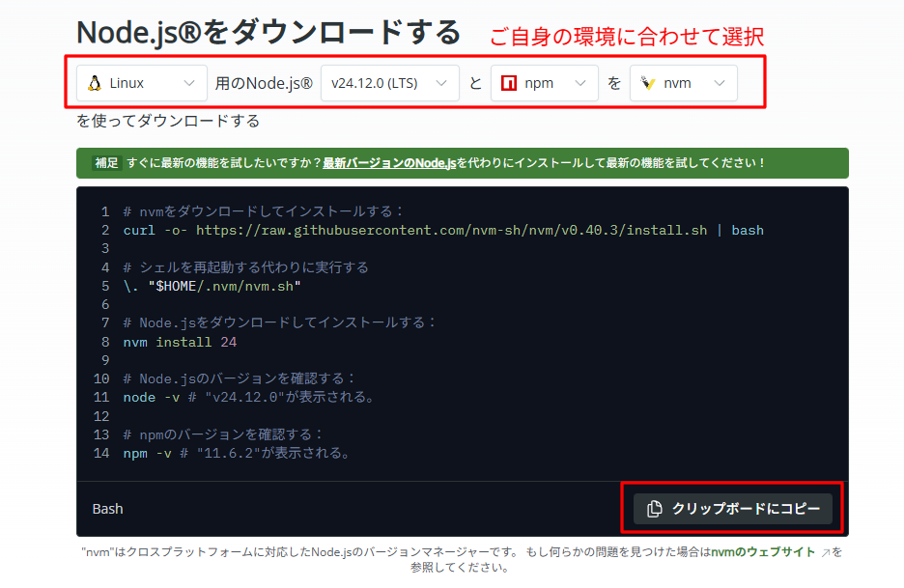The height and width of the screenshot is (588, 904).
Task: Click the 'npm -v' code line
Action: 236,453
